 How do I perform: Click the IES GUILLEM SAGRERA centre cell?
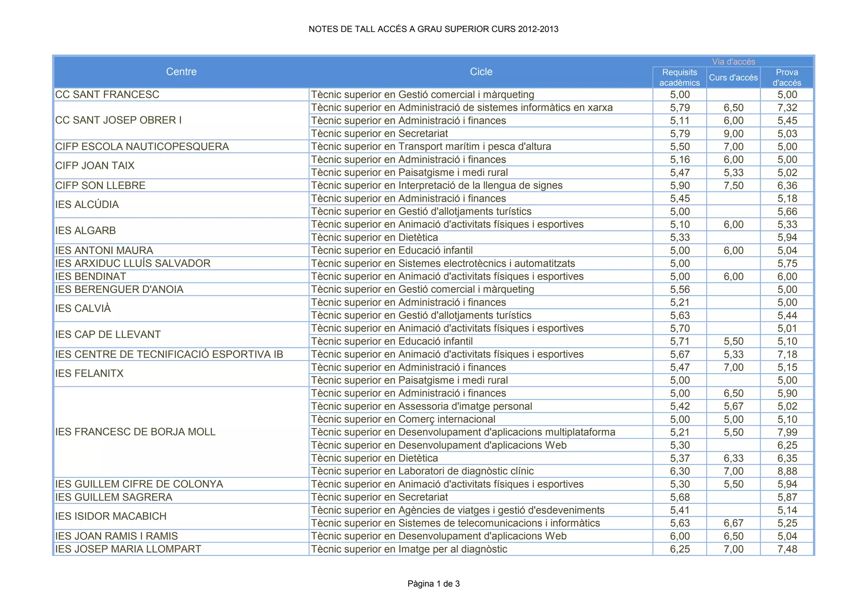tap(114, 497)
